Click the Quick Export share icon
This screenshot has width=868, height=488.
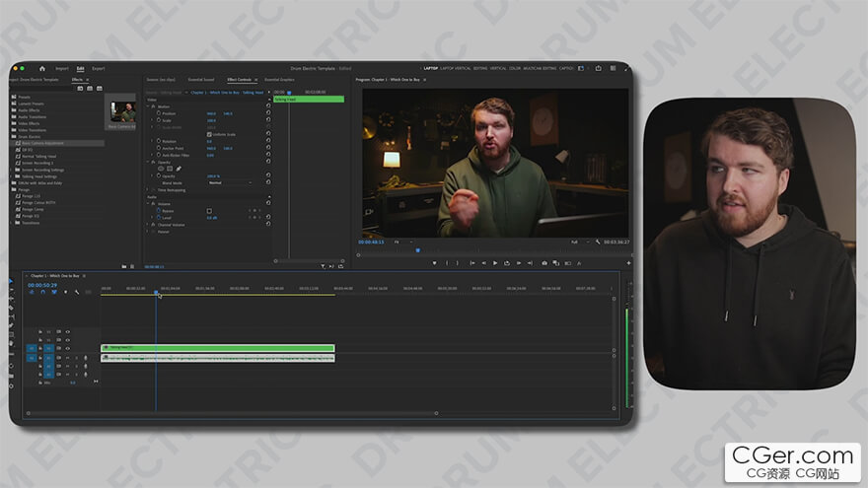tap(599, 68)
